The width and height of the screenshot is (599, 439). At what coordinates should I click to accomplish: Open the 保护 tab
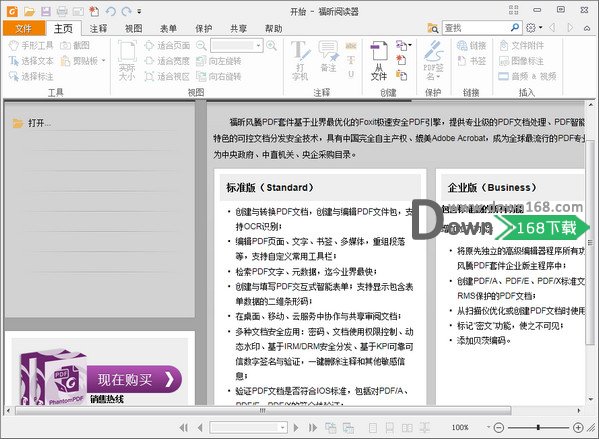click(x=204, y=28)
